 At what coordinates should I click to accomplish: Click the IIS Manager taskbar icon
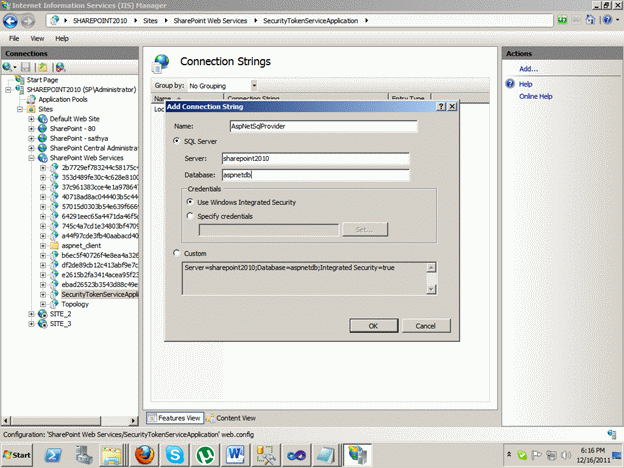coord(357,455)
